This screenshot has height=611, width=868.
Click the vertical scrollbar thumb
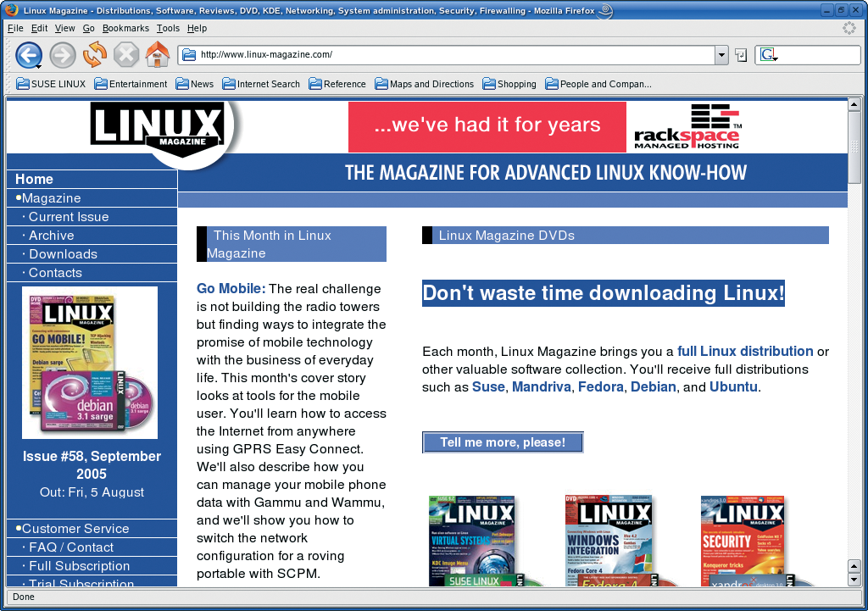(x=854, y=147)
